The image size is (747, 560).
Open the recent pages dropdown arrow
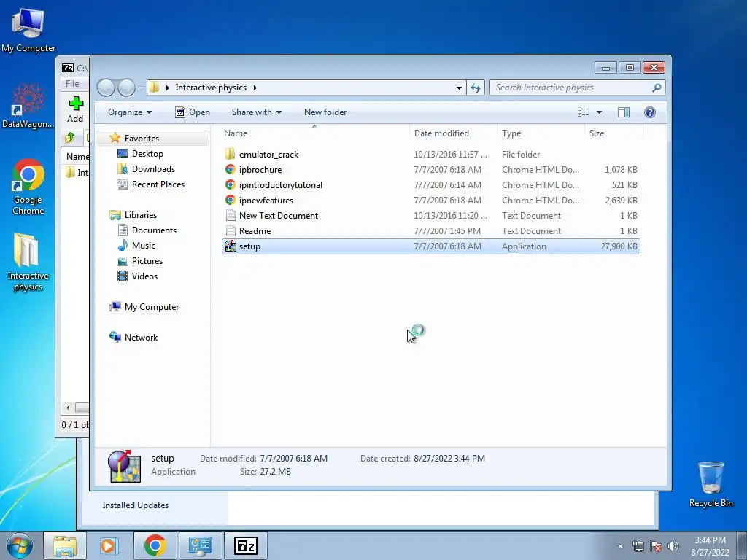click(x=141, y=87)
